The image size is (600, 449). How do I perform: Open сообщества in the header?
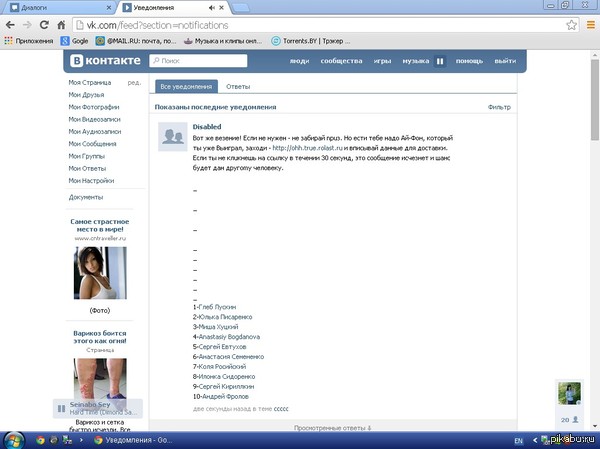[x=341, y=61]
